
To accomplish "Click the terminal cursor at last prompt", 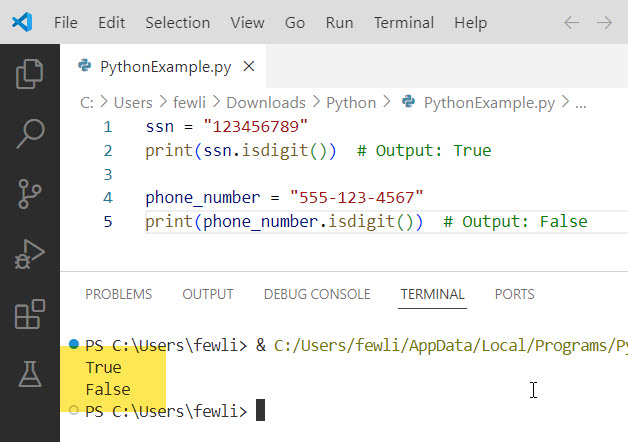I will (260, 410).
